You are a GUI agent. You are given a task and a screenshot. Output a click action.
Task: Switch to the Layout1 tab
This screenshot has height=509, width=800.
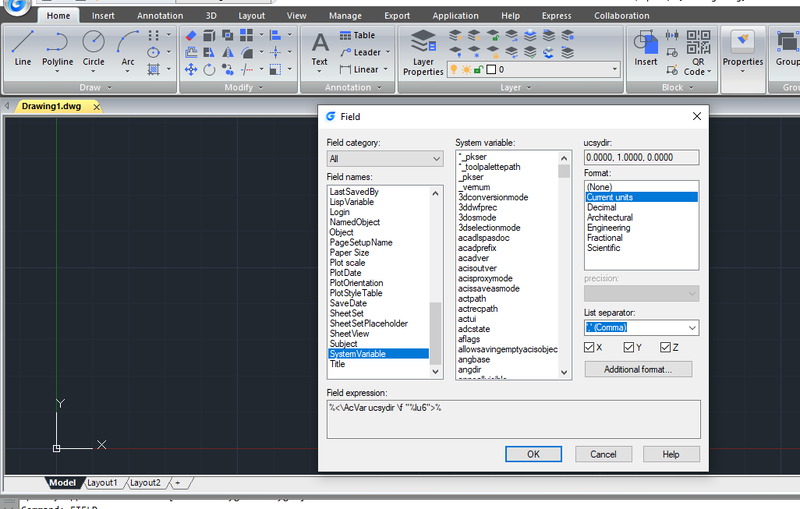102,483
